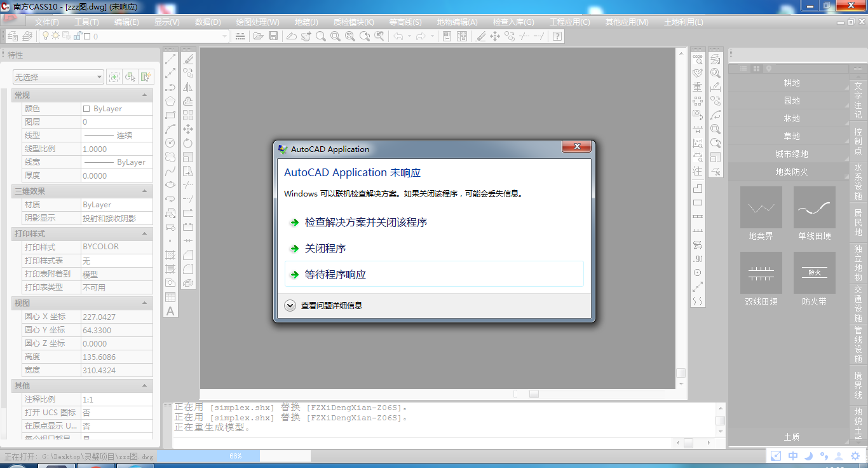Viewport: 868px width, 468px height.
Task: Choose the multiline text A tool
Action: 170,311
